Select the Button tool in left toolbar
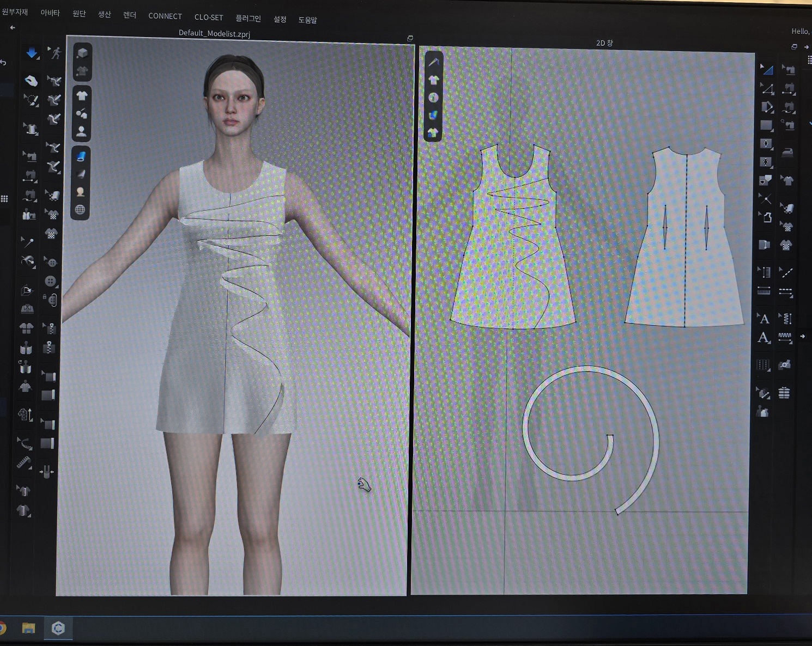 pyautogui.click(x=51, y=281)
